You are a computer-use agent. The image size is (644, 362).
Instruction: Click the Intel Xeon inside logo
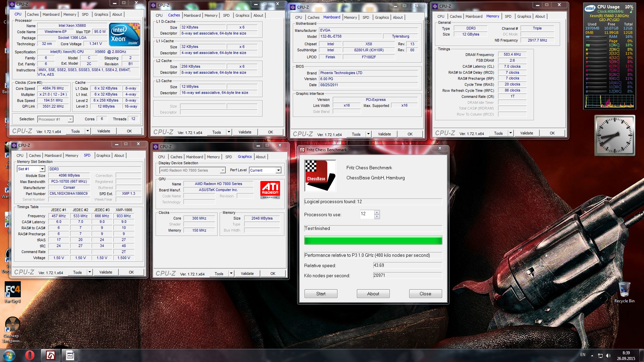124,35
